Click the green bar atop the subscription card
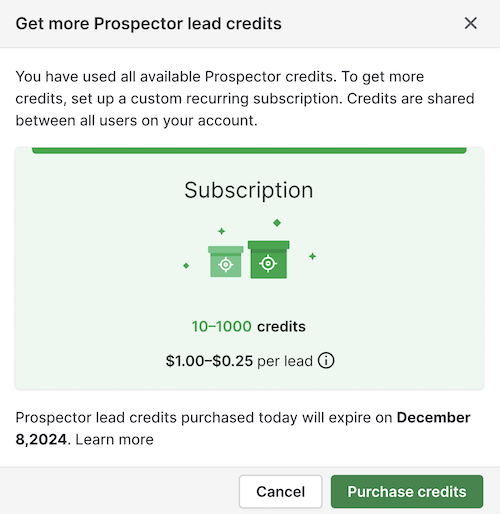 (249, 150)
